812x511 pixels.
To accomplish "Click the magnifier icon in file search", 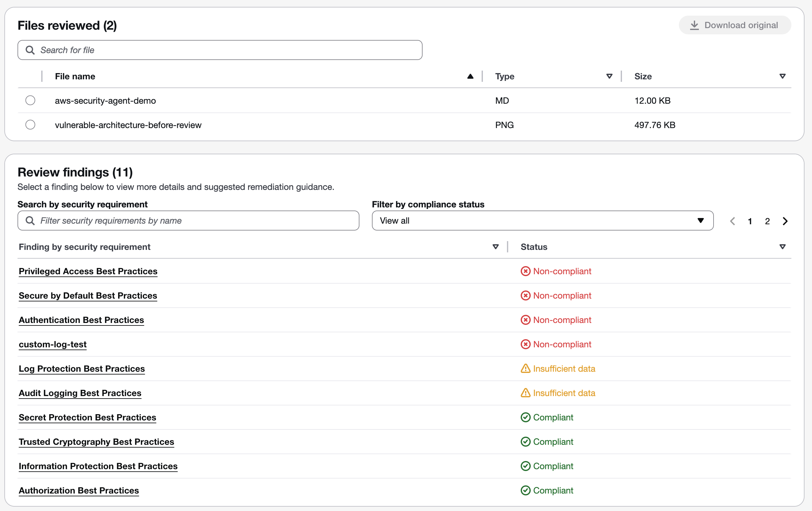I will (x=30, y=50).
